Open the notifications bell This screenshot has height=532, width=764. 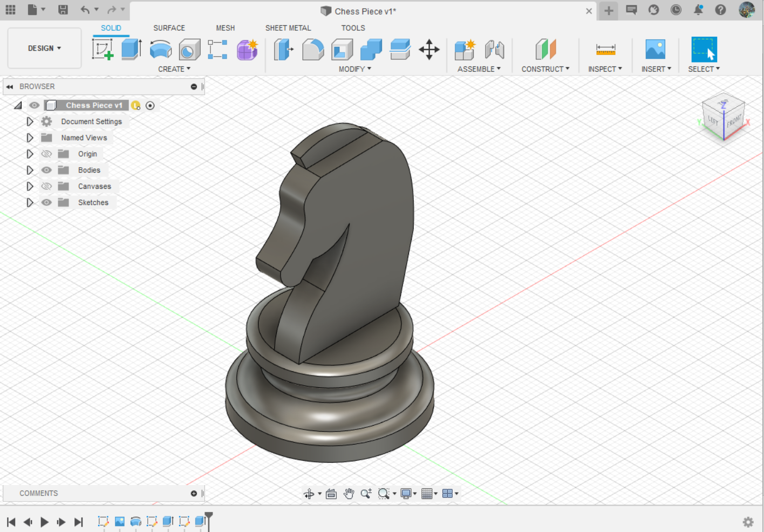[698, 10]
